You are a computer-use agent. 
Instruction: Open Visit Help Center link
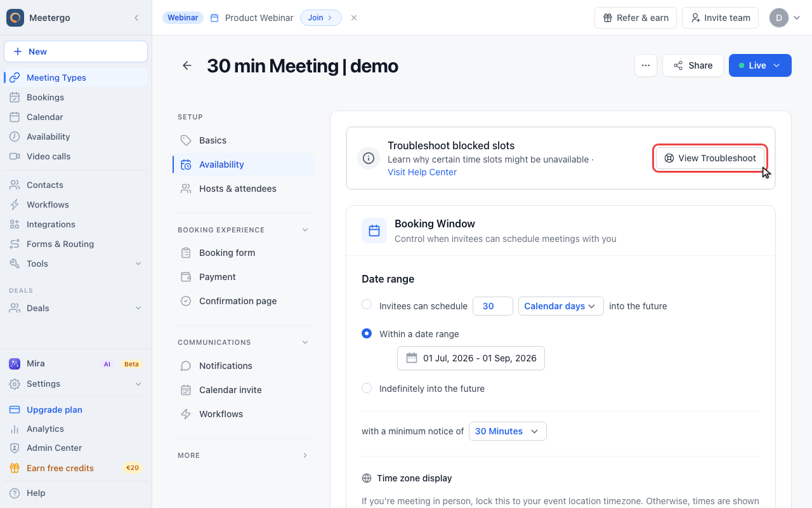422,172
